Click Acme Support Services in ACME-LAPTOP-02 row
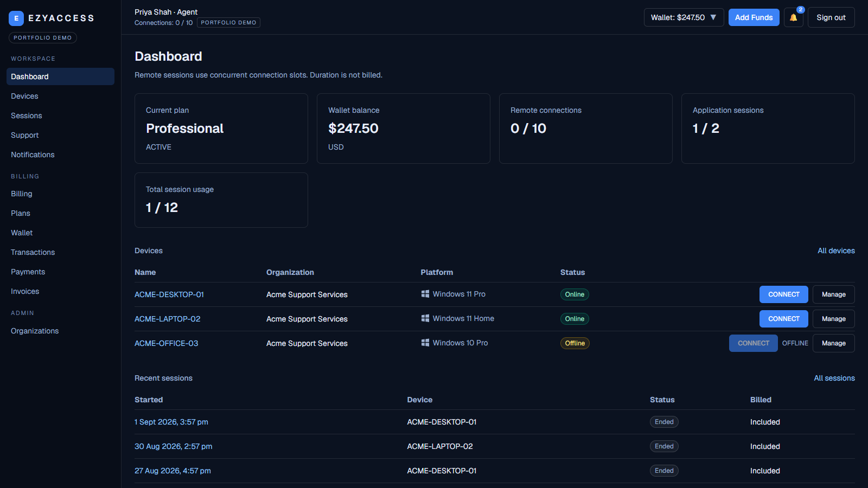Viewport: 868px width, 488px height. (x=307, y=319)
